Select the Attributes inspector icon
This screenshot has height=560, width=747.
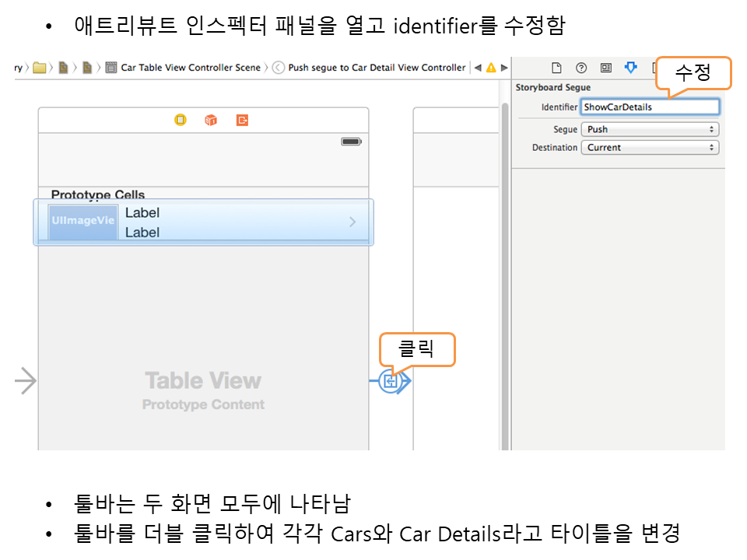pyautogui.click(x=631, y=68)
